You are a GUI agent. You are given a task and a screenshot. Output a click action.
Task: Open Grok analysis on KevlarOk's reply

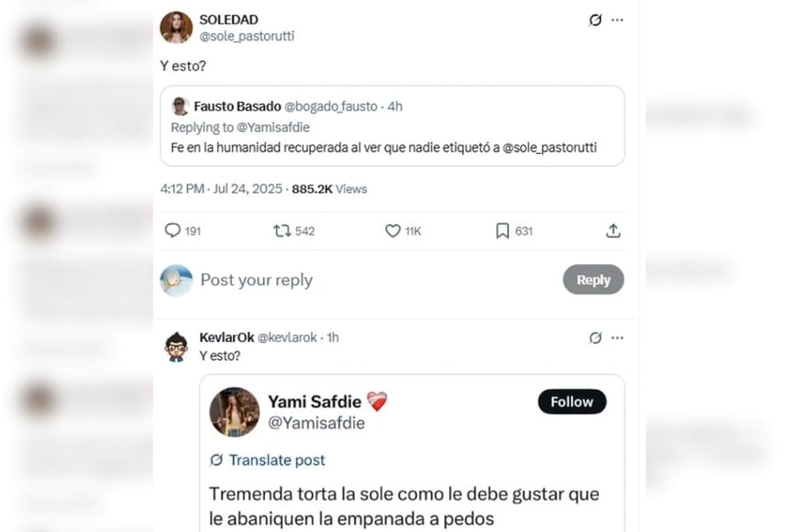pyautogui.click(x=595, y=338)
